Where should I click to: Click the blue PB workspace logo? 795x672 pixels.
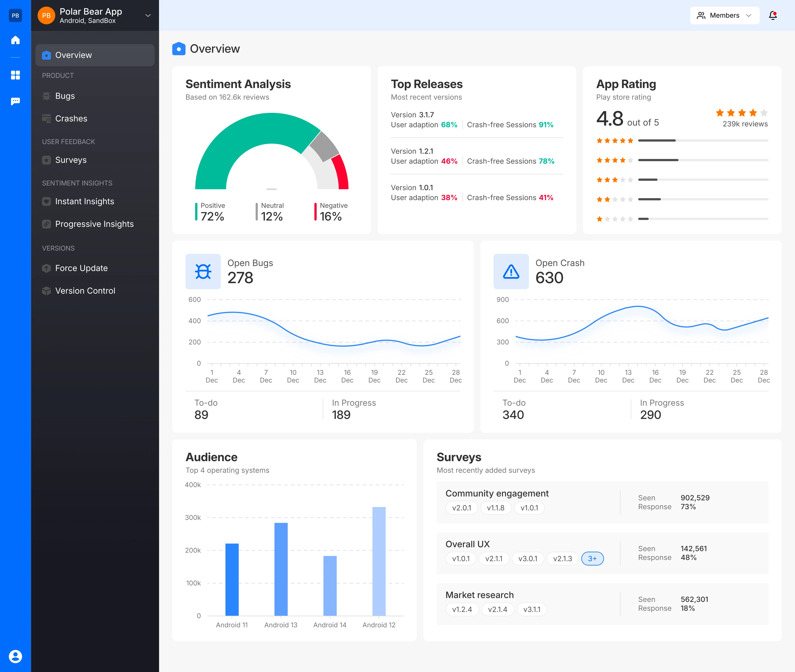click(15, 15)
